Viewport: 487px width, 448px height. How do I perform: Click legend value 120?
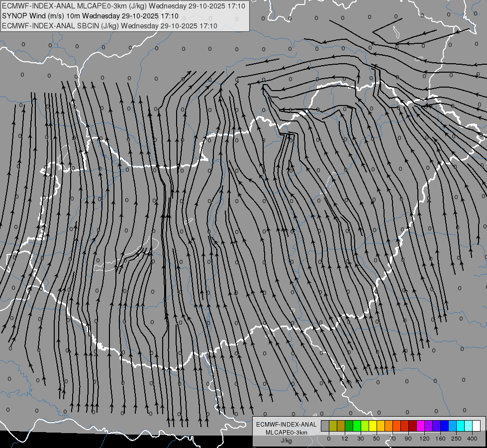point(424,439)
